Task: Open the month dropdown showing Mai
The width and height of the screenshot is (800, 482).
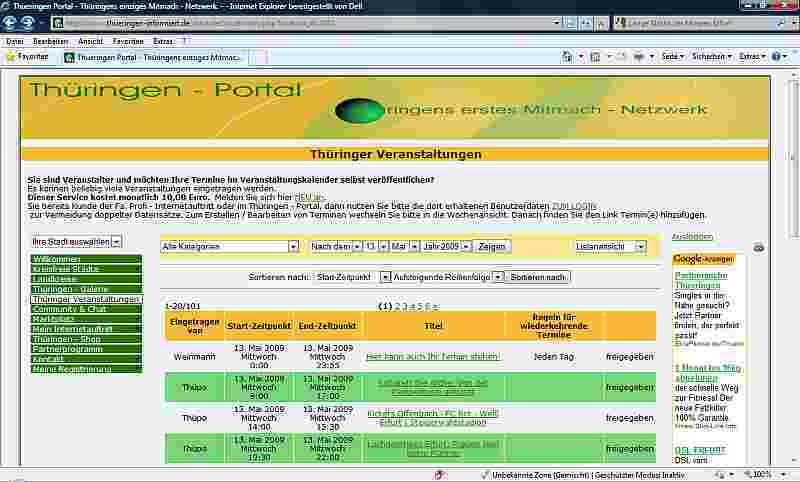Action: click(403, 246)
